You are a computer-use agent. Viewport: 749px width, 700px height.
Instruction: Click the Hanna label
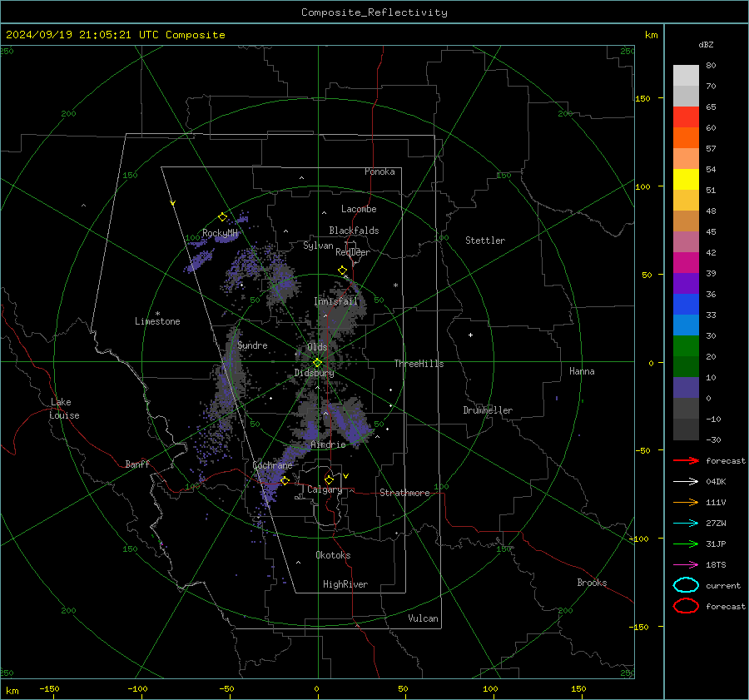(582, 371)
